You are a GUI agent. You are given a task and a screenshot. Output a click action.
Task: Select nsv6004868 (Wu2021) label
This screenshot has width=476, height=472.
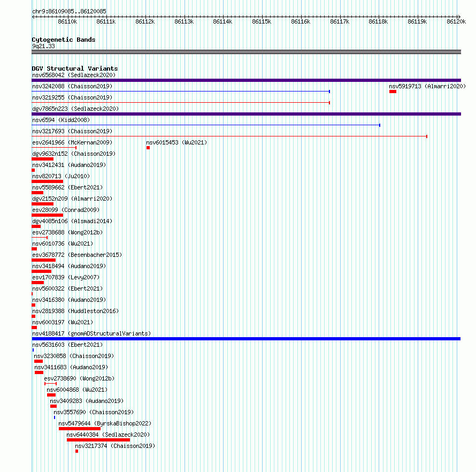pos(77,390)
